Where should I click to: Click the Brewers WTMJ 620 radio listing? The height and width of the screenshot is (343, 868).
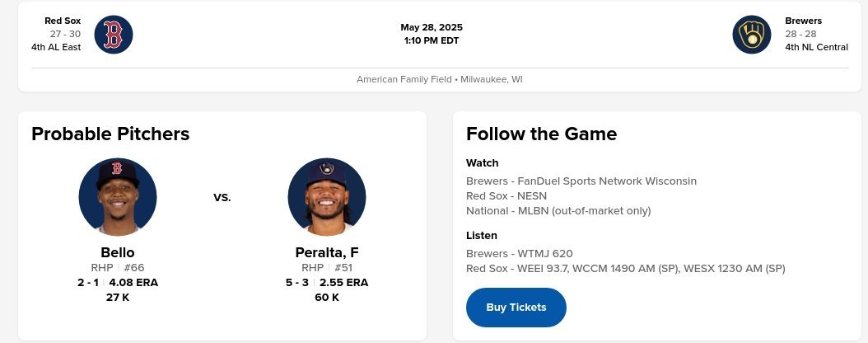(519, 253)
